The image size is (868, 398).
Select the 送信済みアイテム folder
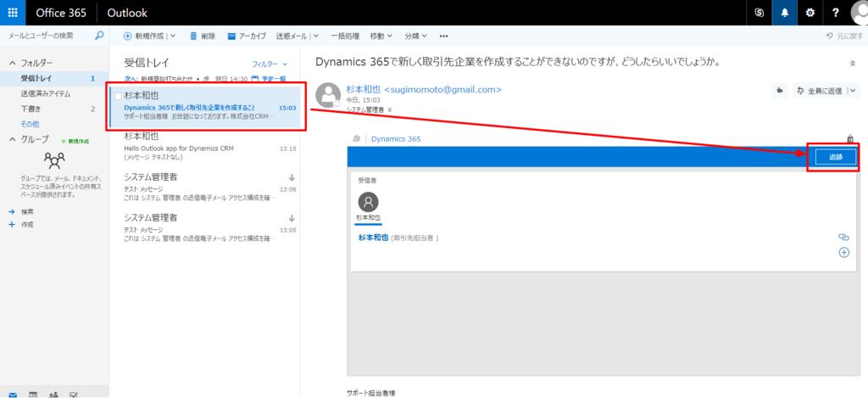[54, 93]
